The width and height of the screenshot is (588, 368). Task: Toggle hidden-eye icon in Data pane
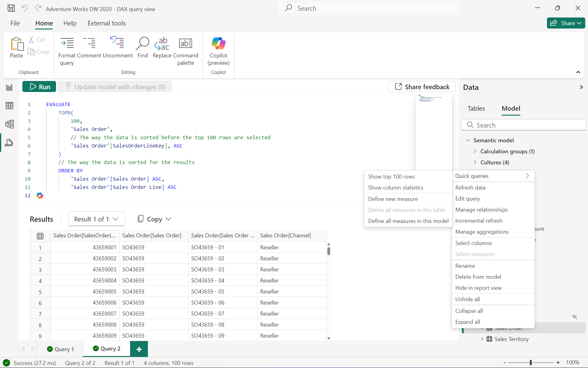click(575, 317)
